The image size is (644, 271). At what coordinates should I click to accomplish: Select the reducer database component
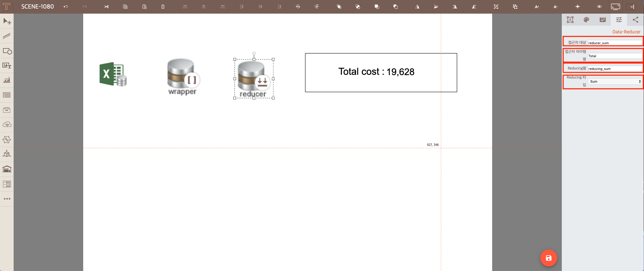[x=254, y=79]
